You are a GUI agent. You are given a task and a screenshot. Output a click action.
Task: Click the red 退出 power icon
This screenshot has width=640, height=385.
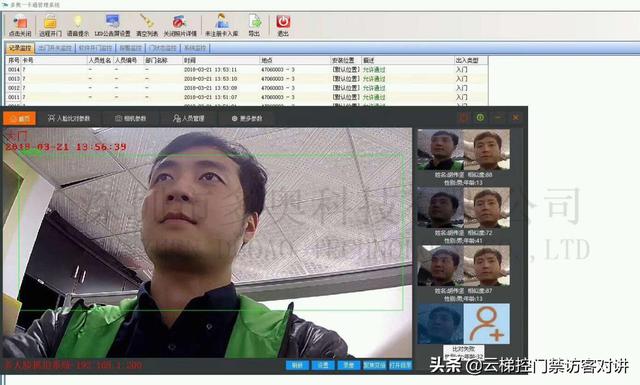coord(283,21)
